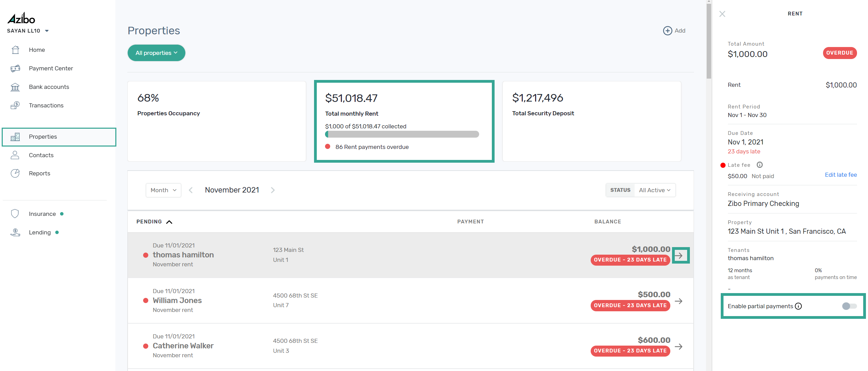Click the Home house icon
Image resolution: width=868 pixels, height=371 pixels.
(15, 50)
